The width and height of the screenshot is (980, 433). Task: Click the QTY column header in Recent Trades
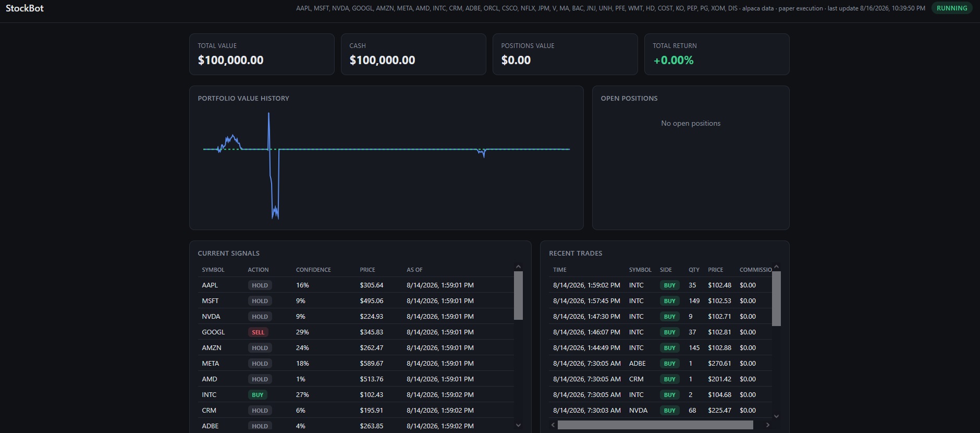(x=694, y=270)
